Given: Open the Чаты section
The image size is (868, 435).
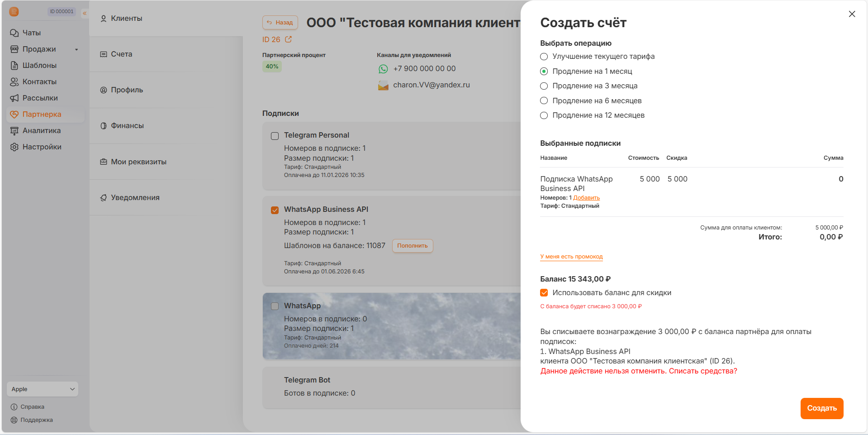Looking at the screenshot, I should coord(32,33).
